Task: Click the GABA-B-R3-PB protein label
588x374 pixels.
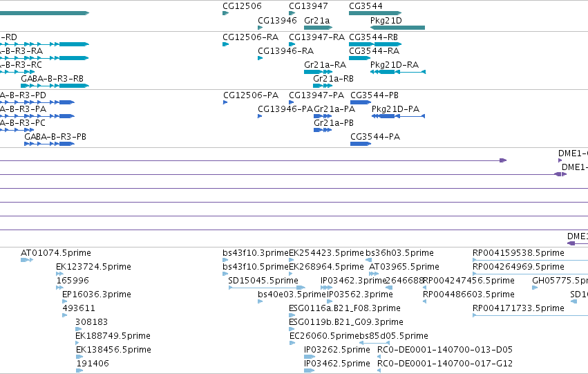Action: [x=55, y=137]
